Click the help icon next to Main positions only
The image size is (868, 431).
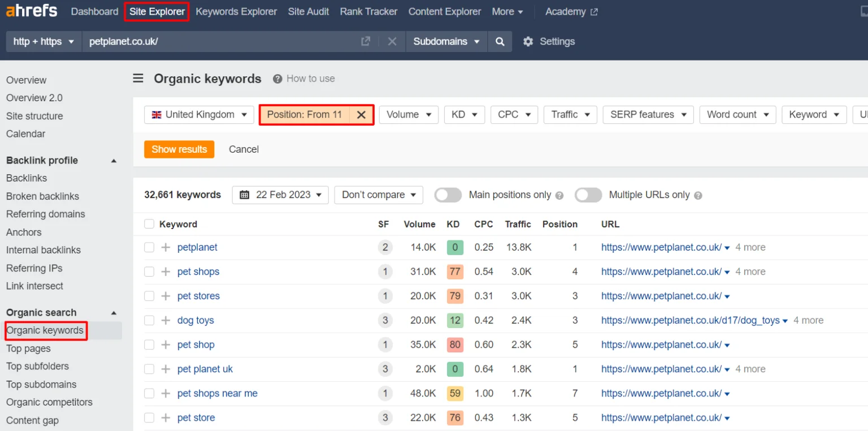point(559,195)
